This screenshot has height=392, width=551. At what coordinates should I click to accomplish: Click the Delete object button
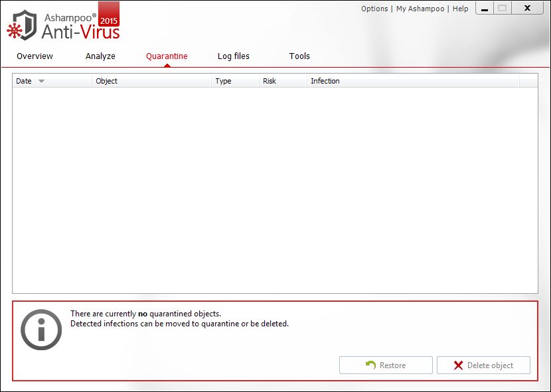pos(483,365)
